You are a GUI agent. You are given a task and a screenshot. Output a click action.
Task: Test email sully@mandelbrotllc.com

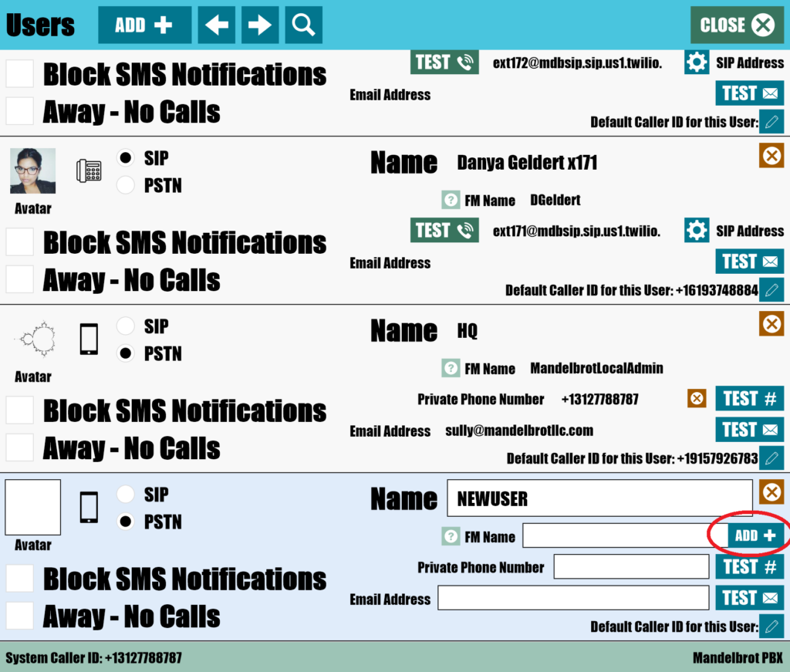(x=750, y=430)
